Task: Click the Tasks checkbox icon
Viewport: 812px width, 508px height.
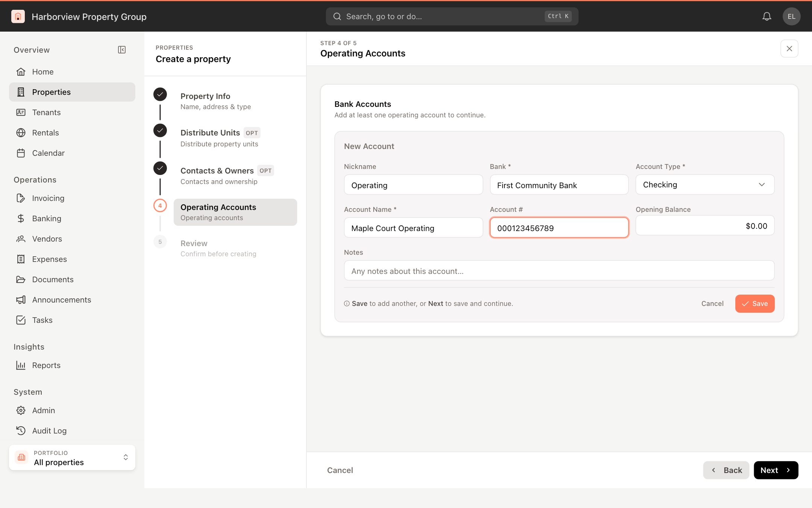Action: [x=21, y=320]
